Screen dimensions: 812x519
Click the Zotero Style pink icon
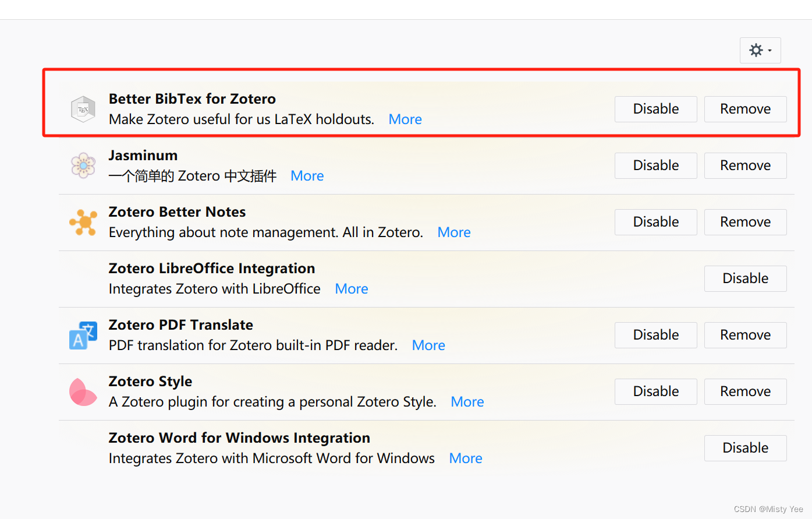coord(83,391)
